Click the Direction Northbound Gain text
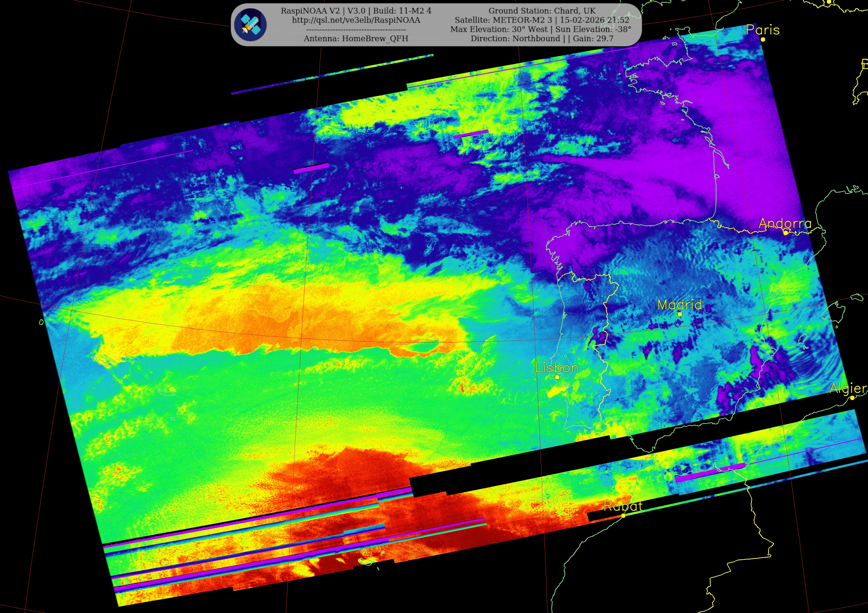Image resolution: width=868 pixels, height=613 pixels. click(542, 38)
